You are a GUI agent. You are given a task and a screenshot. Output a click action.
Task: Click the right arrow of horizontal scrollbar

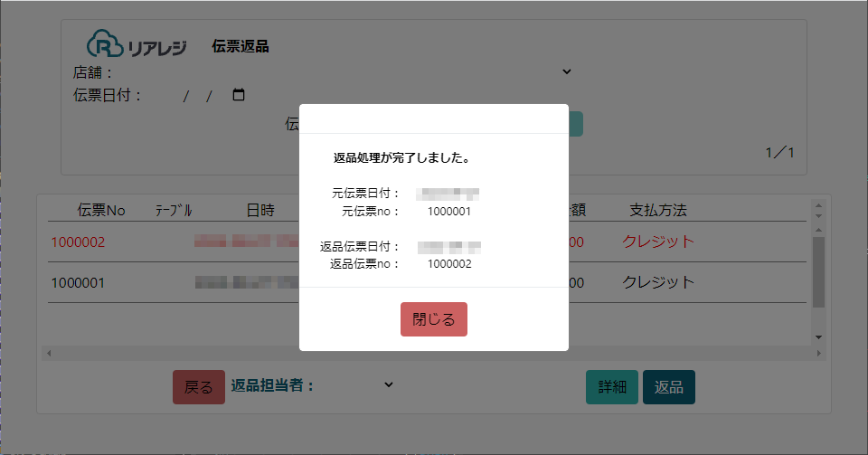coord(818,353)
